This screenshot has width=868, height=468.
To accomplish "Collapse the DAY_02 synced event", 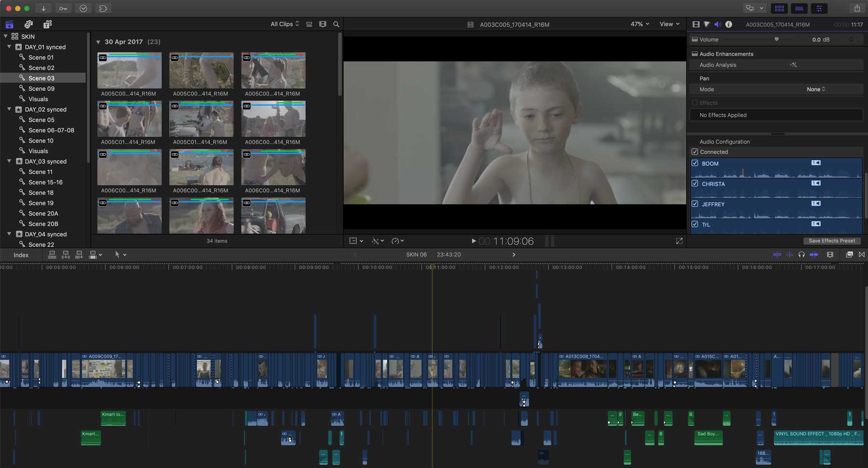I will tap(9, 109).
